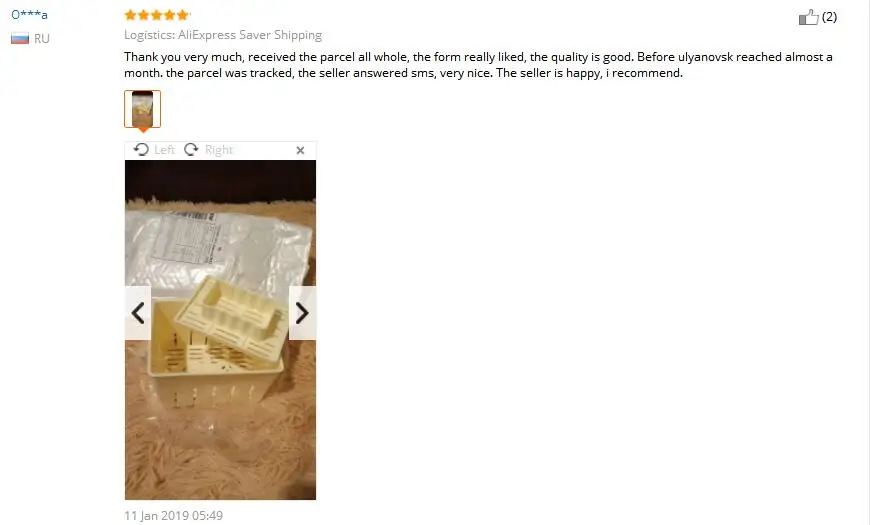Viewport: 870px width, 525px height.
Task: Click the helpful count (2)
Action: tap(829, 17)
